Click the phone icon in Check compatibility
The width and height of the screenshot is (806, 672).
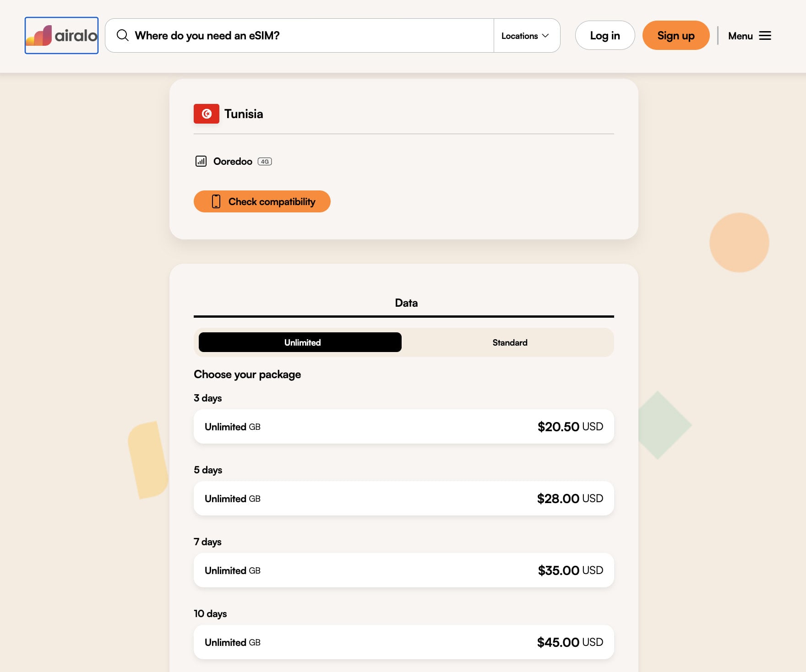tap(216, 201)
